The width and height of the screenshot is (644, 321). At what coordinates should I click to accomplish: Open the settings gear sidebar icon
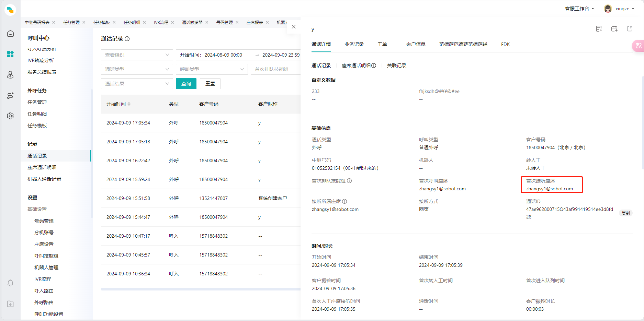[x=10, y=116]
